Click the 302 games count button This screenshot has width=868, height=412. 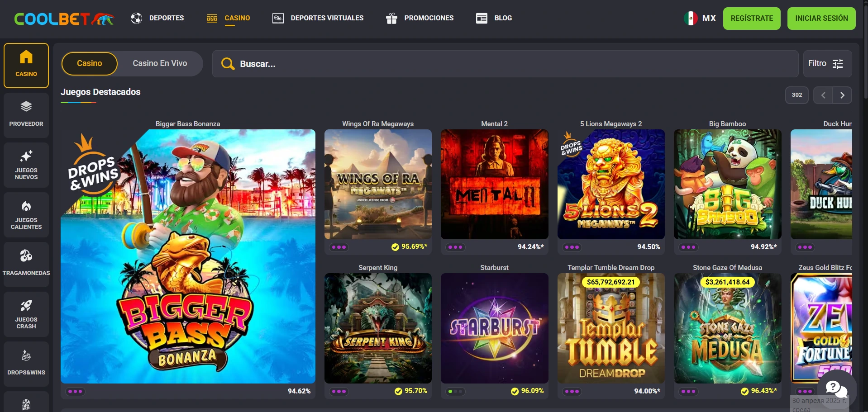[797, 95]
